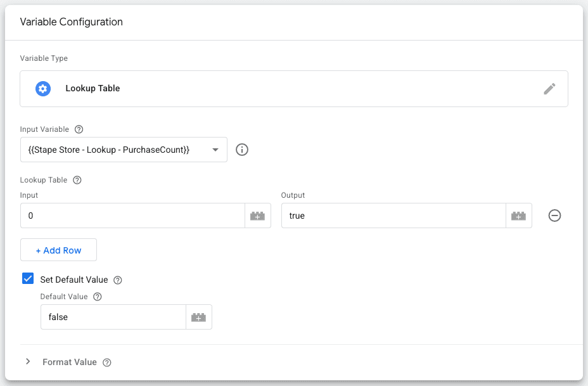
Task: Remove the lookup row with minus icon
Action: coord(554,216)
